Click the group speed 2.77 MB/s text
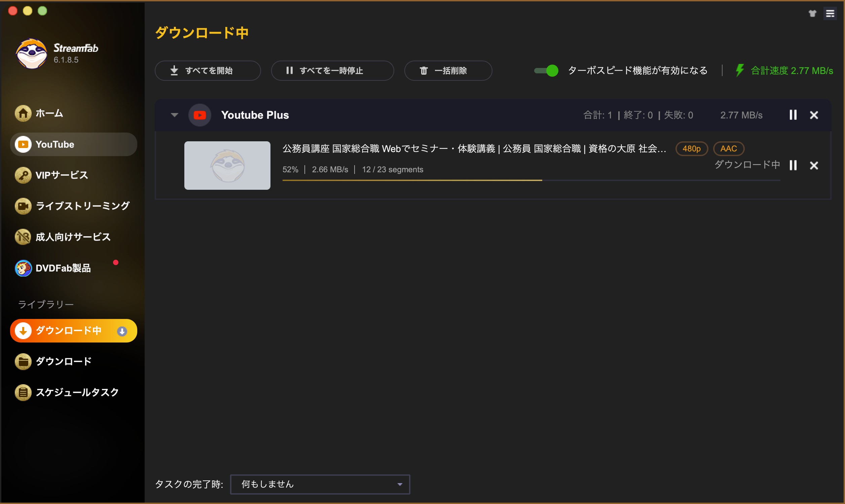 [741, 115]
